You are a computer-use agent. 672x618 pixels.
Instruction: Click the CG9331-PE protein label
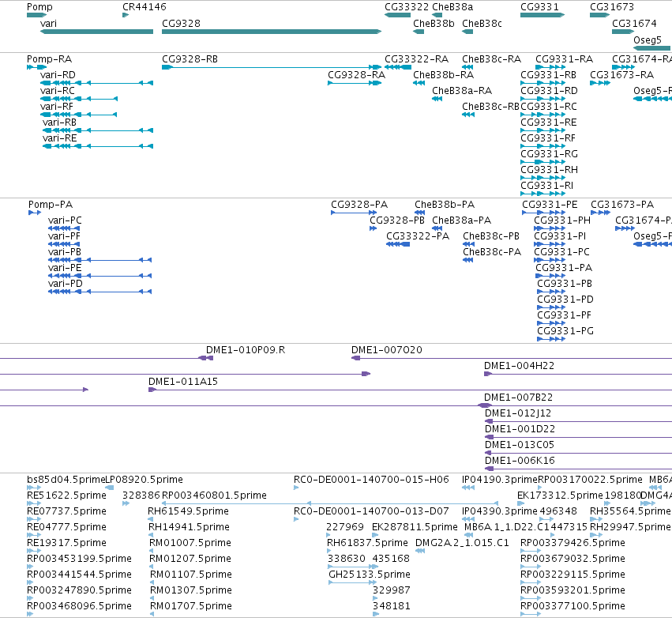click(550, 205)
